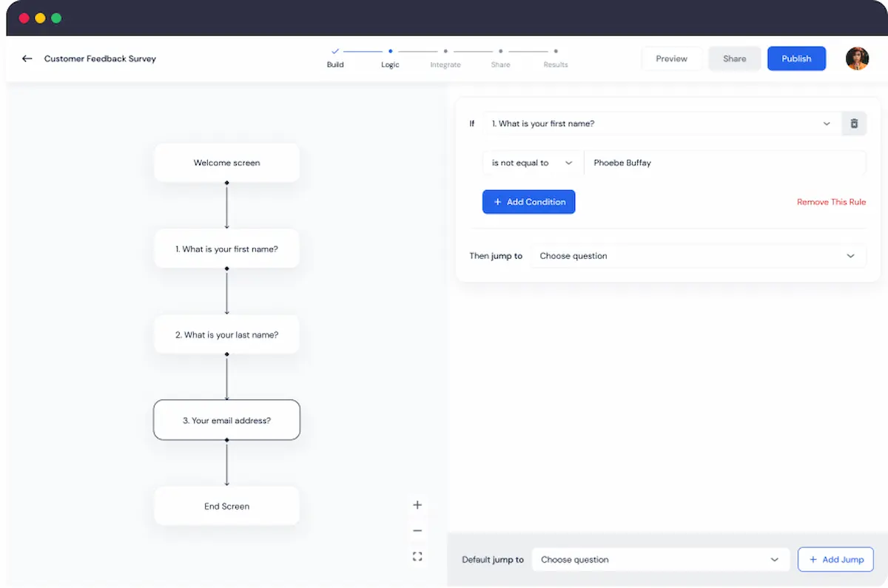Screen dimensions: 888x588
Task: Open the 'Then jump to' question dropdown
Action: 697,256
